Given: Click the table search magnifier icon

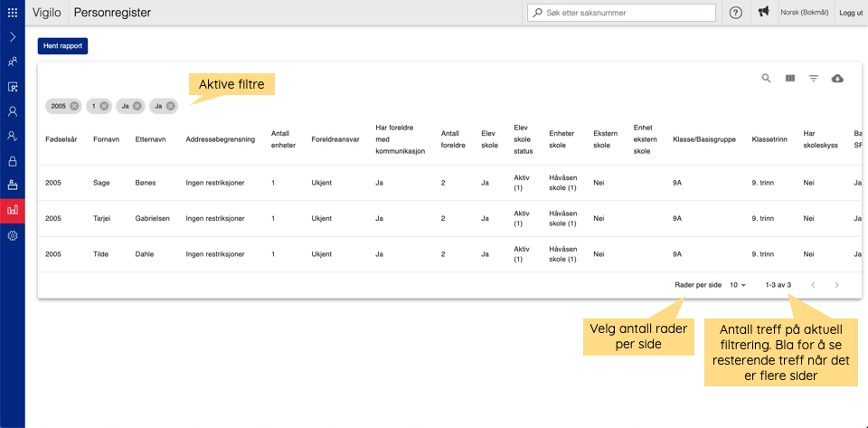Looking at the screenshot, I should 766,79.
